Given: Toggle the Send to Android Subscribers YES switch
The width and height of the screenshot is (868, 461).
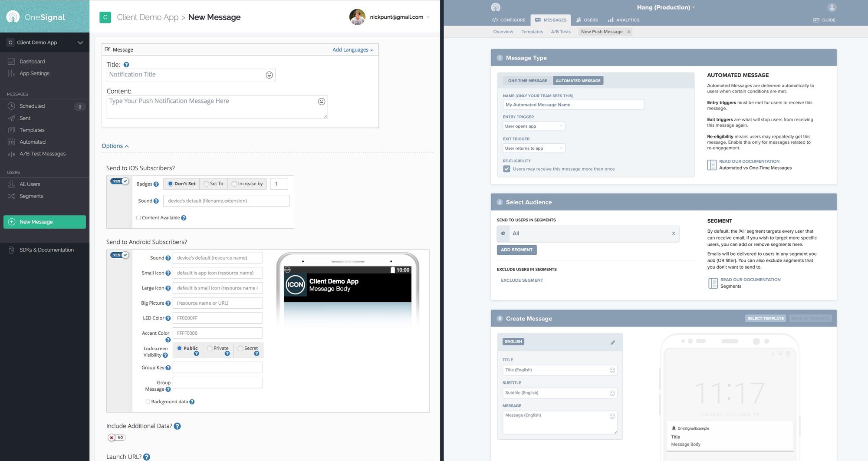Looking at the screenshot, I should (119, 255).
